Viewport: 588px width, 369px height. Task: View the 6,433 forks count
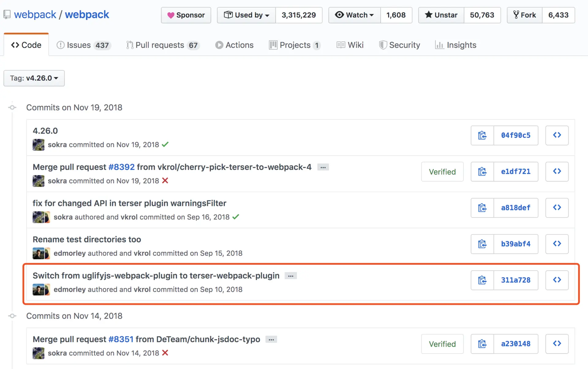click(558, 15)
